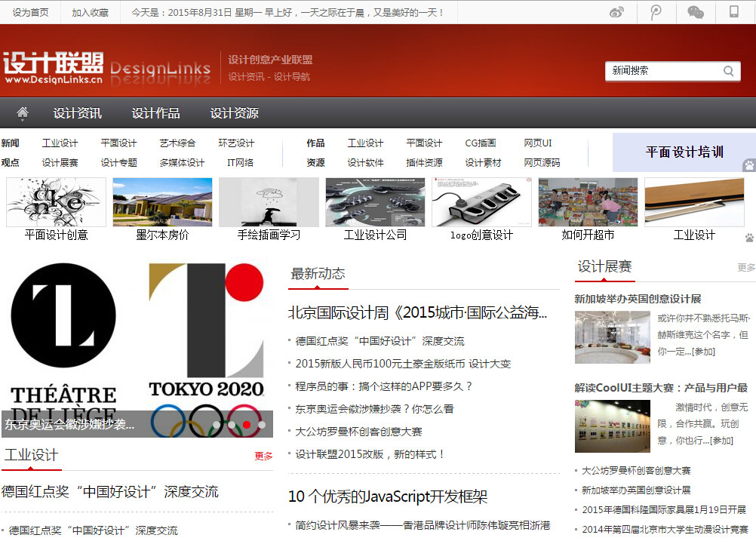The image size is (756, 538).
Task: Open 设计展赛 sub-navigation link
Action: (x=60, y=163)
